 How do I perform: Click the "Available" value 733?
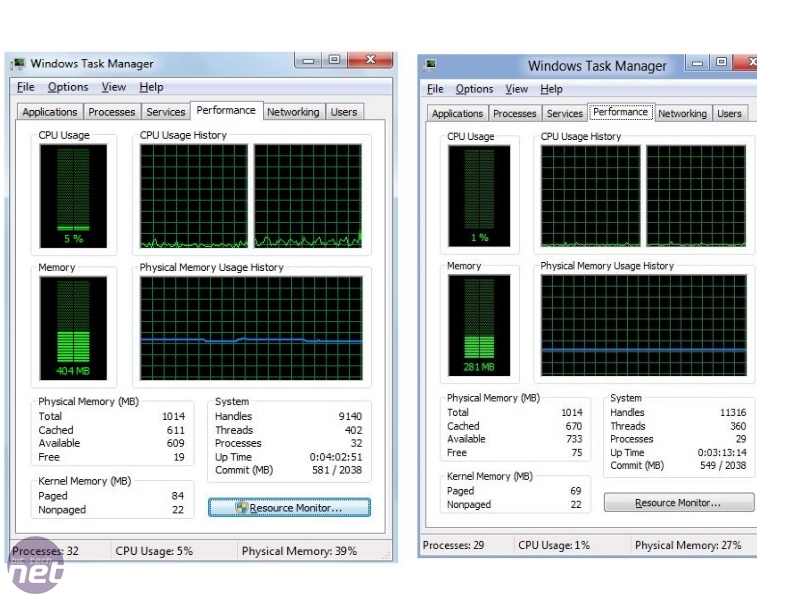point(573,439)
